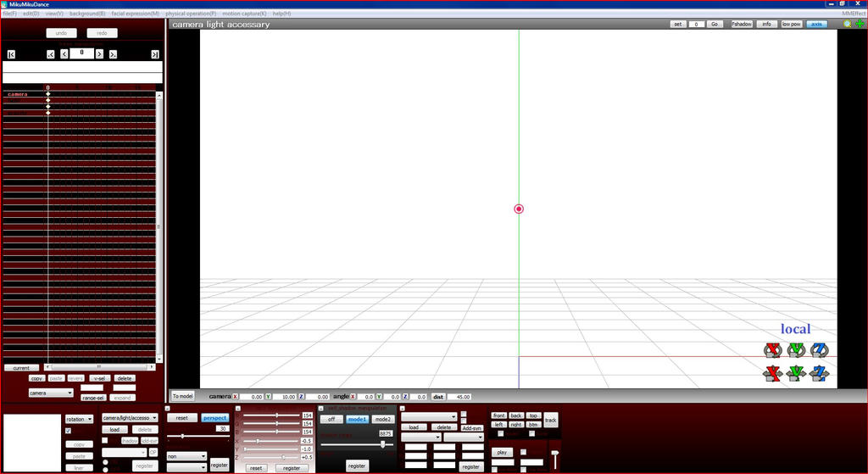Click the undo button
Image resolution: width=868 pixels, height=474 pixels.
click(61, 33)
